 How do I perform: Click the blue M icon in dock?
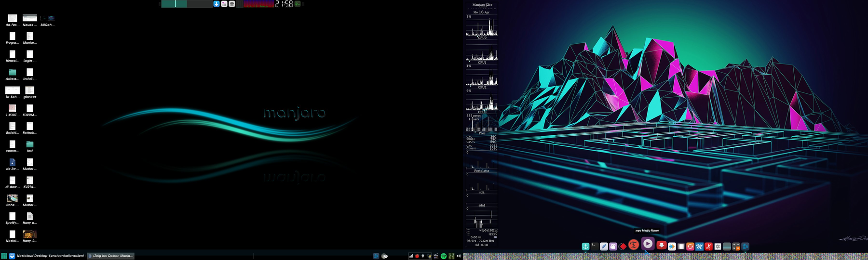coord(699,247)
